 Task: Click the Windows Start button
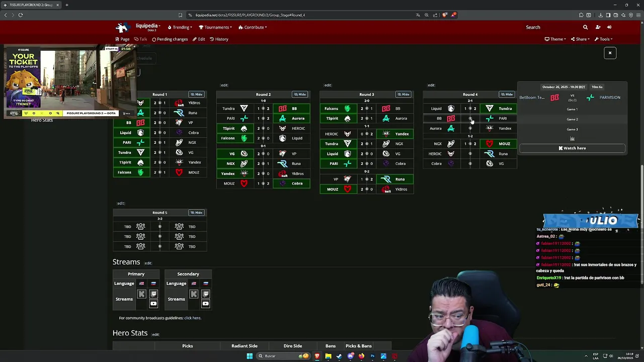(250, 356)
